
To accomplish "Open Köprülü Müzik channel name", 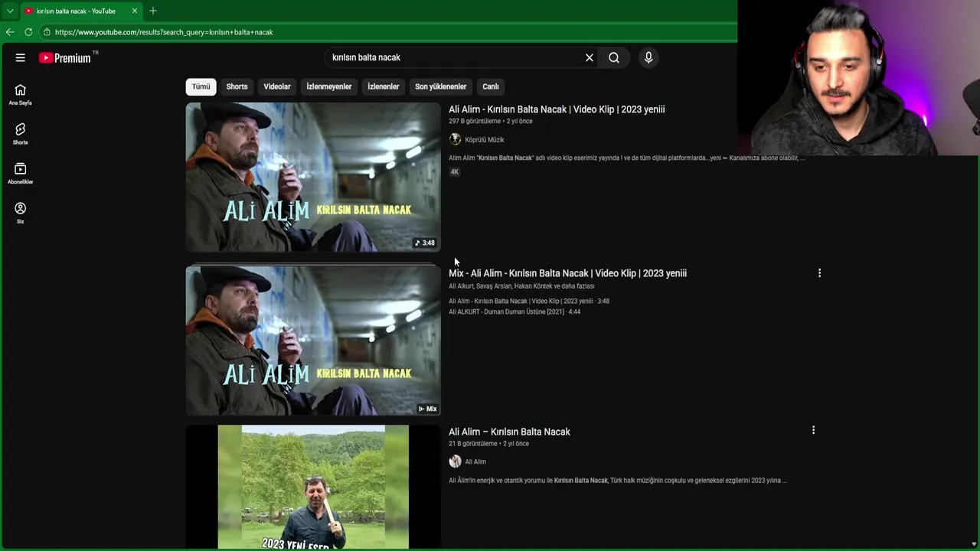I will click(x=485, y=140).
